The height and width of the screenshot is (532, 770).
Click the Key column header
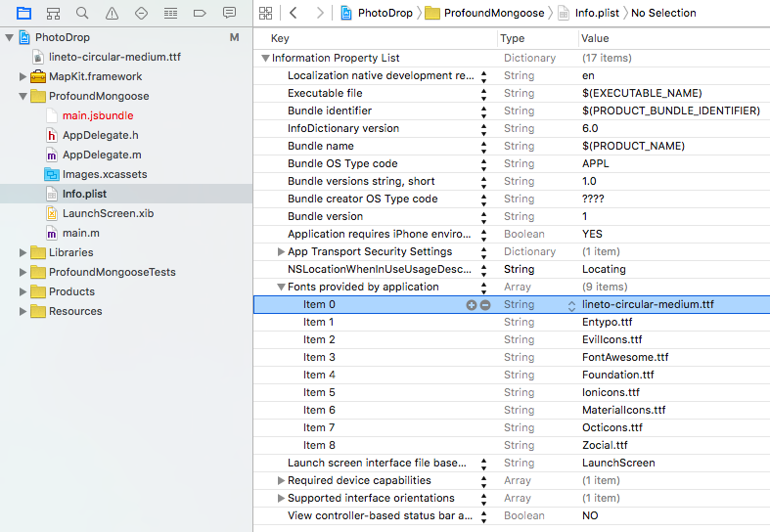[x=280, y=39]
